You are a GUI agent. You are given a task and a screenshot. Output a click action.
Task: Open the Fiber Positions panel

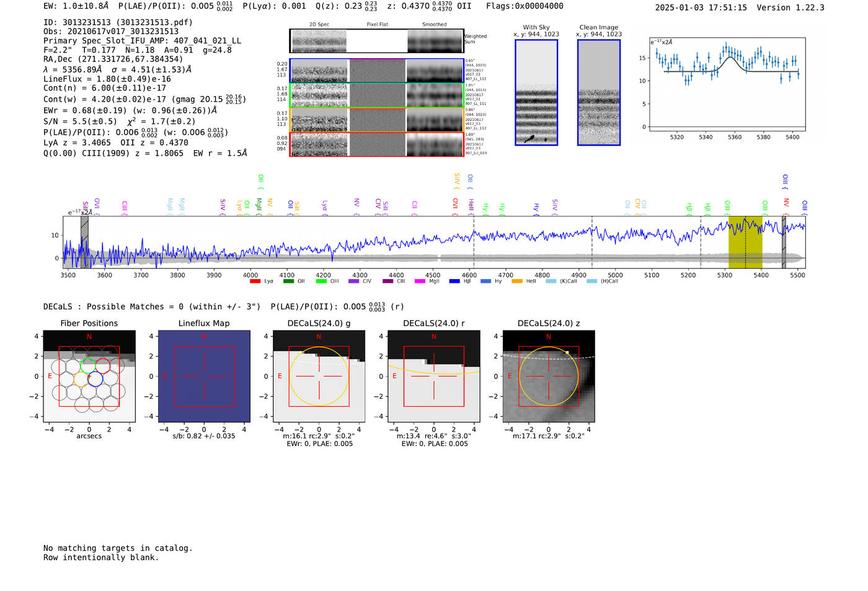click(x=89, y=376)
